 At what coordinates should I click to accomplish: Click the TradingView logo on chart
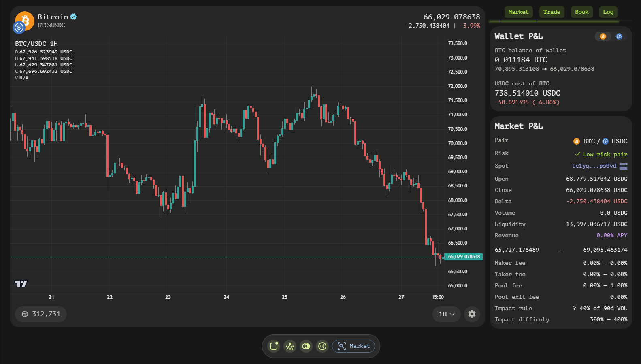pos(21,283)
